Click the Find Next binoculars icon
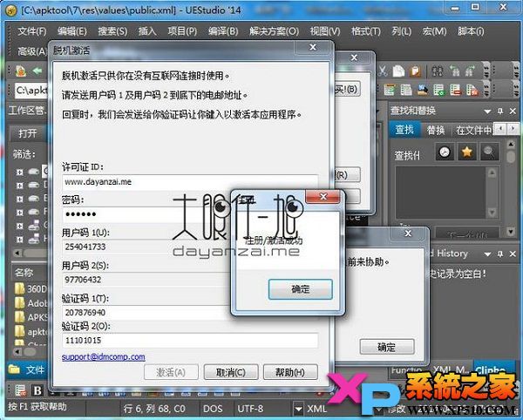 point(470,71)
